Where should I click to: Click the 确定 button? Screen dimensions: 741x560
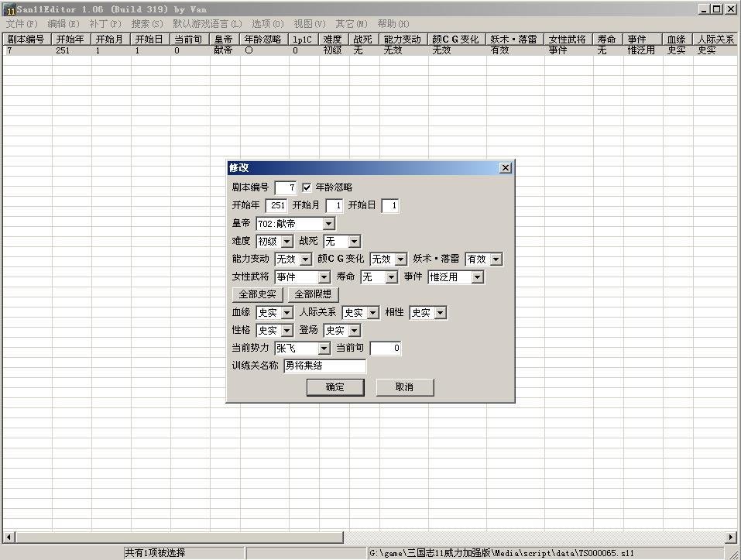pyautogui.click(x=335, y=387)
